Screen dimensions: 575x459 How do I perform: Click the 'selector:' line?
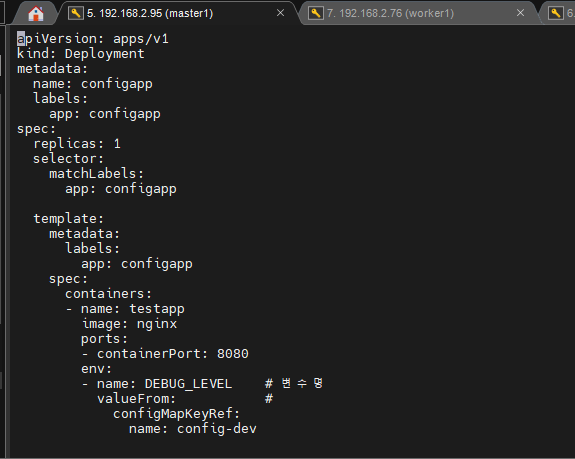pyautogui.click(x=69, y=159)
